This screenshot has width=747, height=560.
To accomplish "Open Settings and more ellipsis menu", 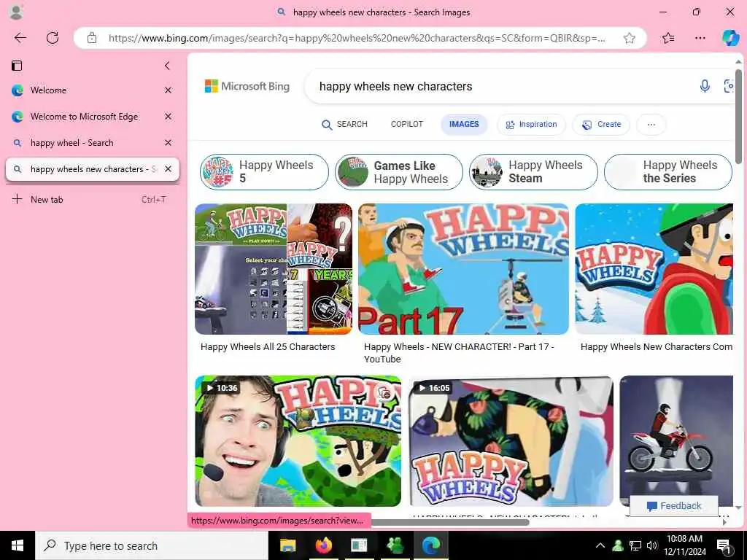I will tap(700, 38).
